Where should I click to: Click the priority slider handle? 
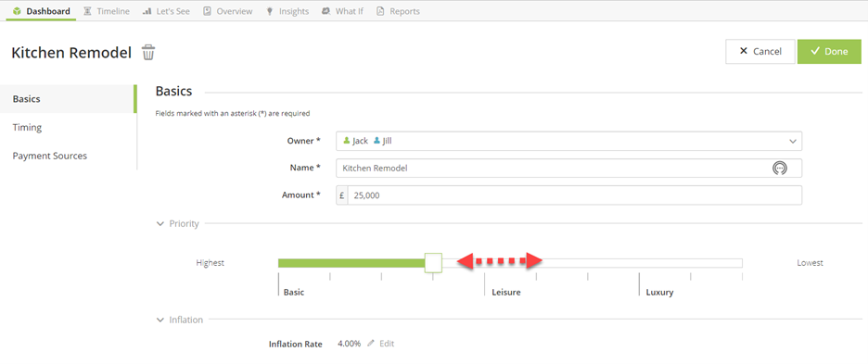(x=433, y=263)
